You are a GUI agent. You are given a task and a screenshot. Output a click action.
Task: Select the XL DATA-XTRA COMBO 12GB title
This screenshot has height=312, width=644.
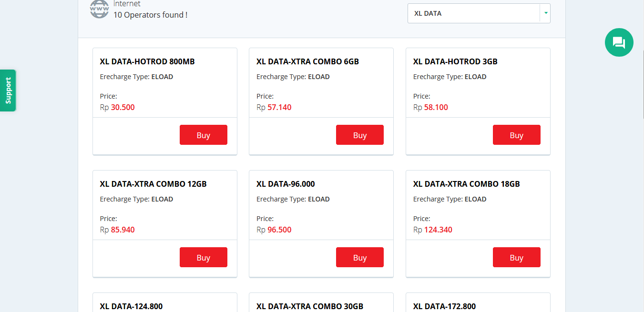point(153,184)
